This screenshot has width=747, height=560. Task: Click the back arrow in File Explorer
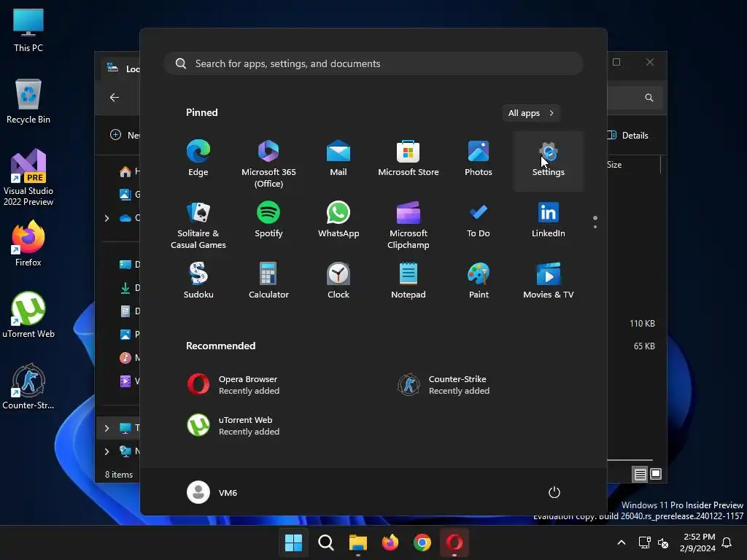(x=115, y=98)
